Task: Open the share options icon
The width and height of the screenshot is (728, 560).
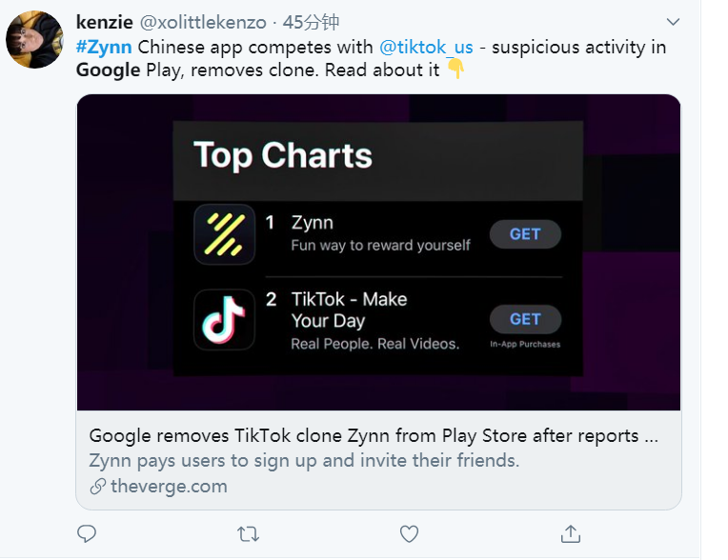Action: click(570, 533)
